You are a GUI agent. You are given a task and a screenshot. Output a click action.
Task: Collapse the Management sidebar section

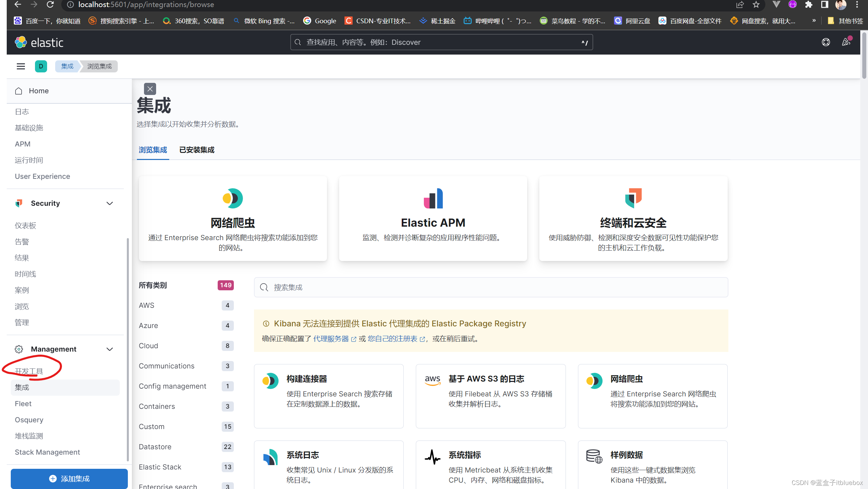point(110,349)
